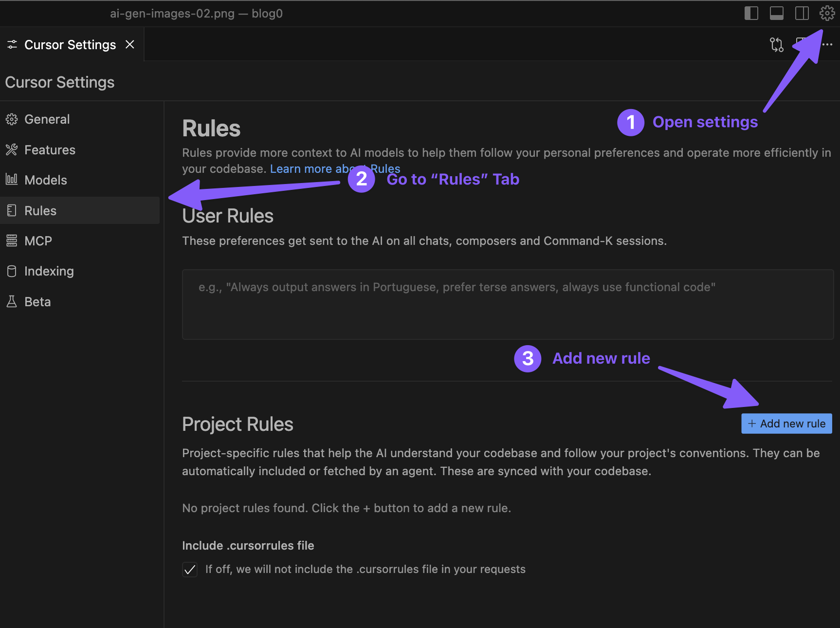The width and height of the screenshot is (840, 628).
Task: Open the General settings section
Action: coord(80,119)
